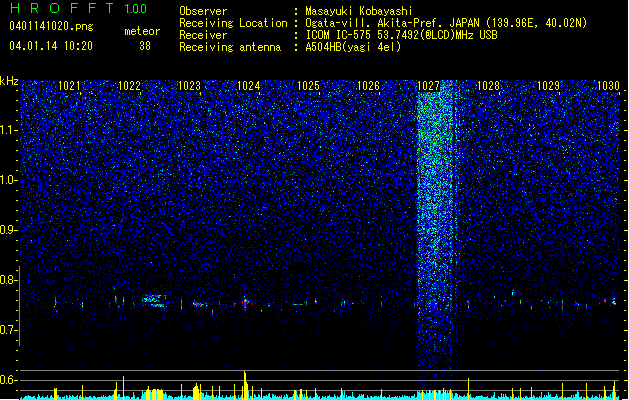Viewport: 629px width, 400px height.
Task: Click time marker 1030
Action: pyautogui.click(x=608, y=86)
